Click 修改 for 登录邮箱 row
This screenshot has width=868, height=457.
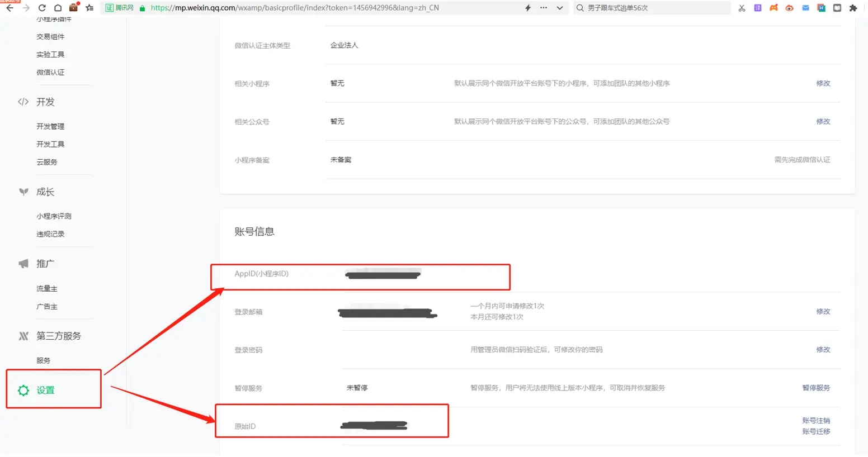(823, 311)
